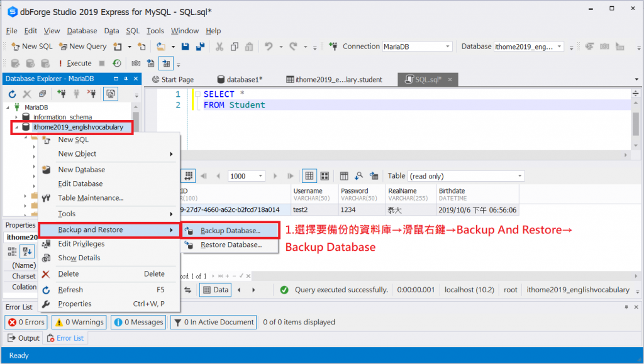Click the Save All icon
The height and width of the screenshot is (364, 644).
(200, 47)
